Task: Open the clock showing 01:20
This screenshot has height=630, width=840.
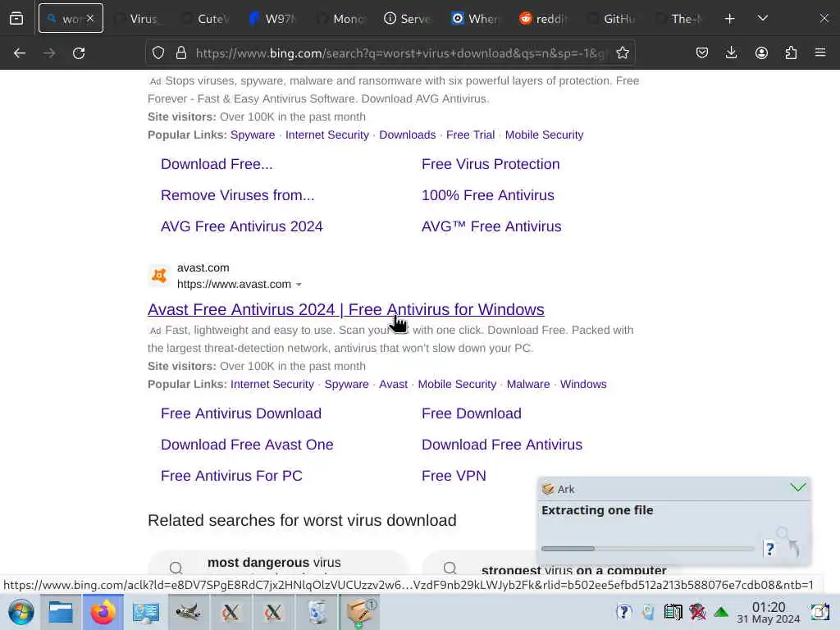Action: [x=768, y=612]
